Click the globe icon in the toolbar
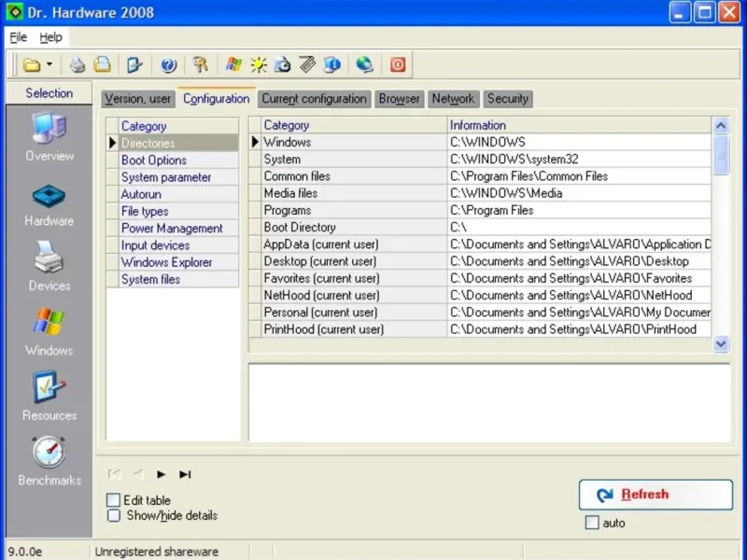Screen dimensions: 747x560 (x=364, y=65)
